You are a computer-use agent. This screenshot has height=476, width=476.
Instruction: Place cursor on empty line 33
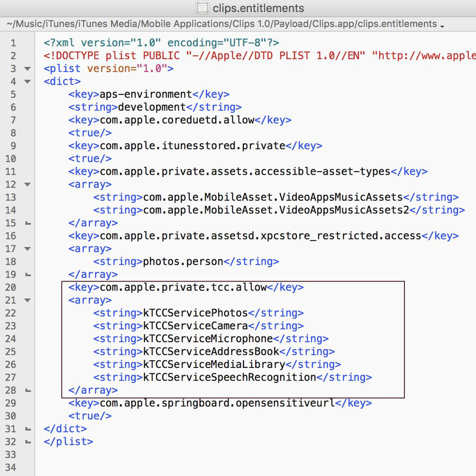[255, 455]
